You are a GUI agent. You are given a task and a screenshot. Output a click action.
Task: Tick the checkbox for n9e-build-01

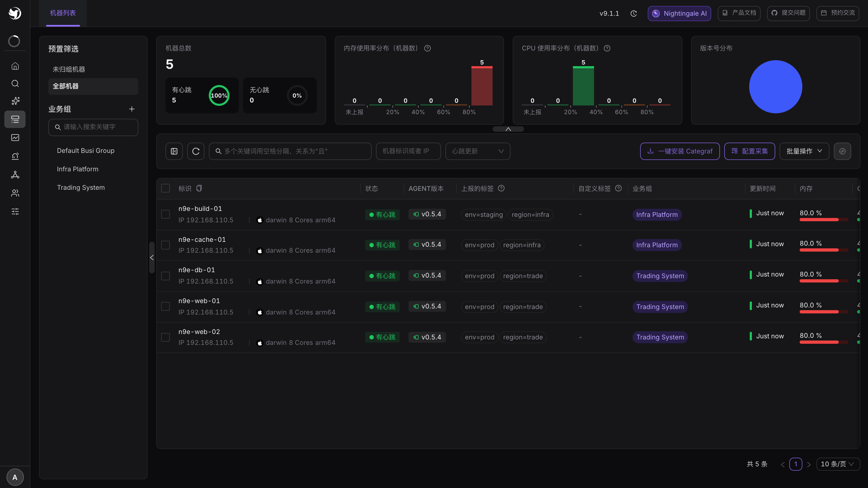click(165, 214)
